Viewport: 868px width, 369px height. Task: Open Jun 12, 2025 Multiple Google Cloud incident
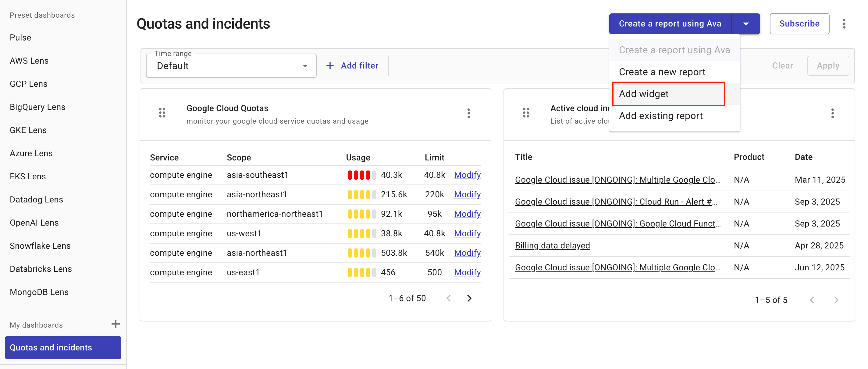(618, 267)
